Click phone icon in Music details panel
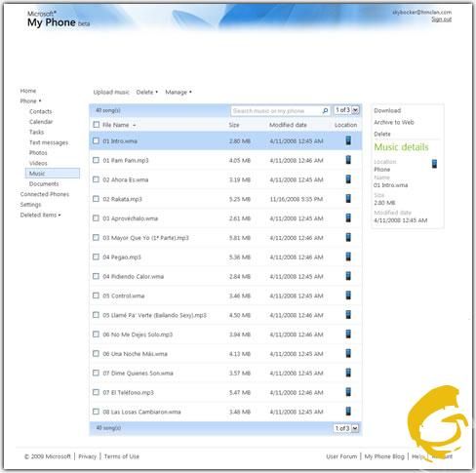Screen dimensions: 476x473 click(x=434, y=164)
